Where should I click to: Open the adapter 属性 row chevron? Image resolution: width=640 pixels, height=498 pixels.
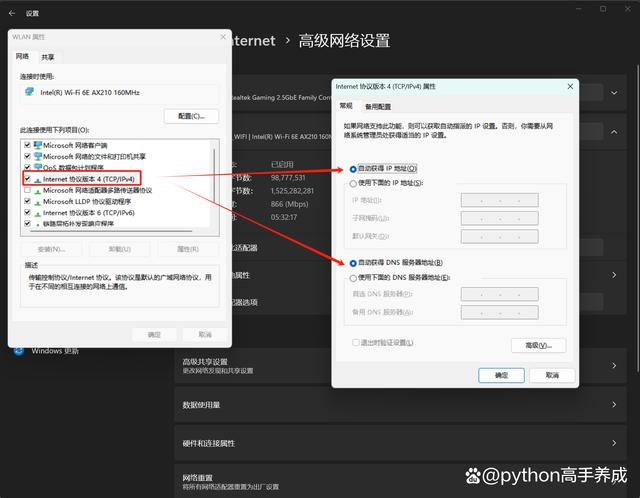614,275
